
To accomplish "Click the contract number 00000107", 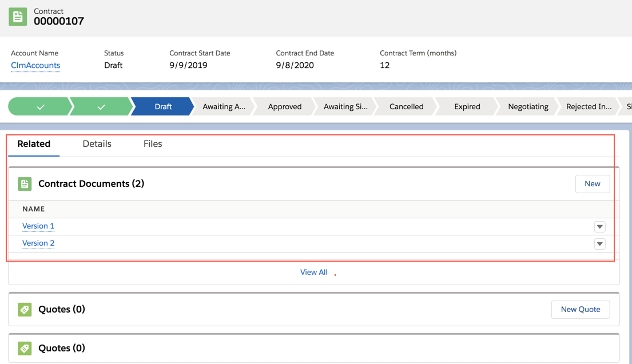I will tap(59, 21).
